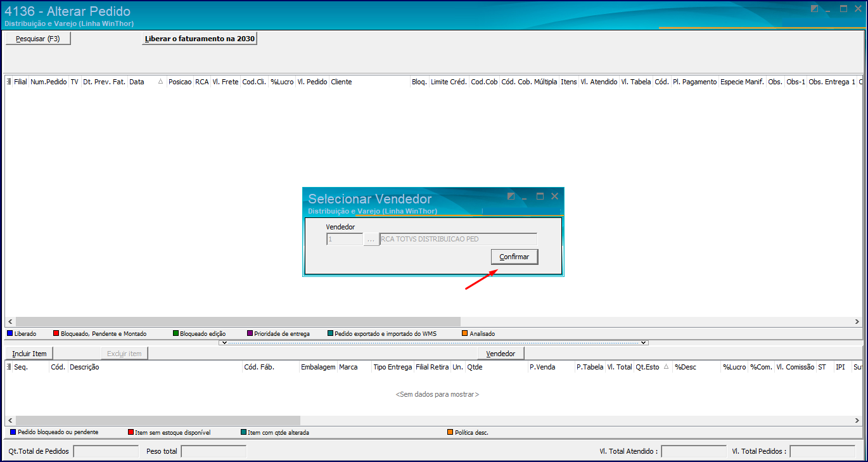Collapse panel using left splitter chevron
The width and height of the screenshot is (868, 462).
(x=224, y=343)
